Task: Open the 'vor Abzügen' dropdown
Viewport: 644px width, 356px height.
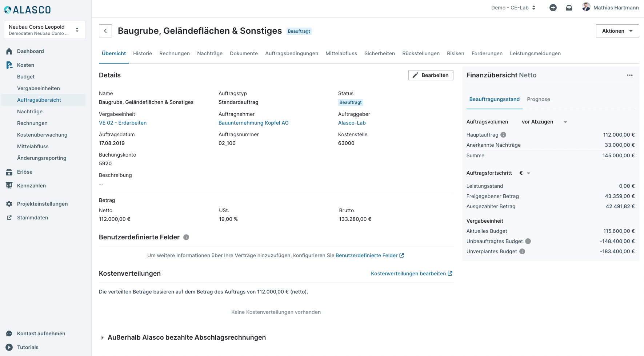Action: [544, 122]
